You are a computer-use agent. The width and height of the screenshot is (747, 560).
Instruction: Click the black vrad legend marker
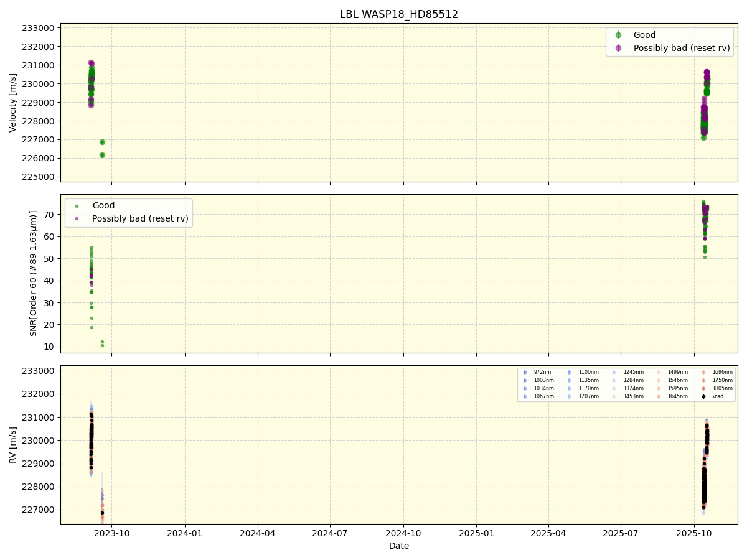703,396
